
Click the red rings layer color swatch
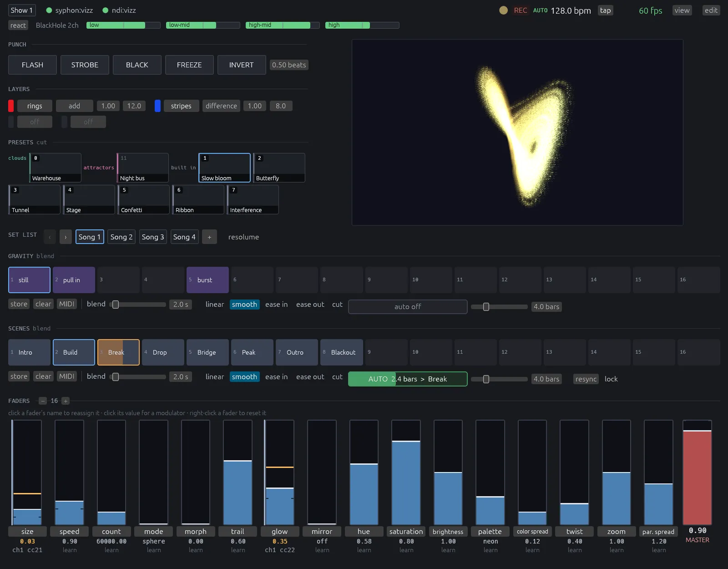click(11, 106)
